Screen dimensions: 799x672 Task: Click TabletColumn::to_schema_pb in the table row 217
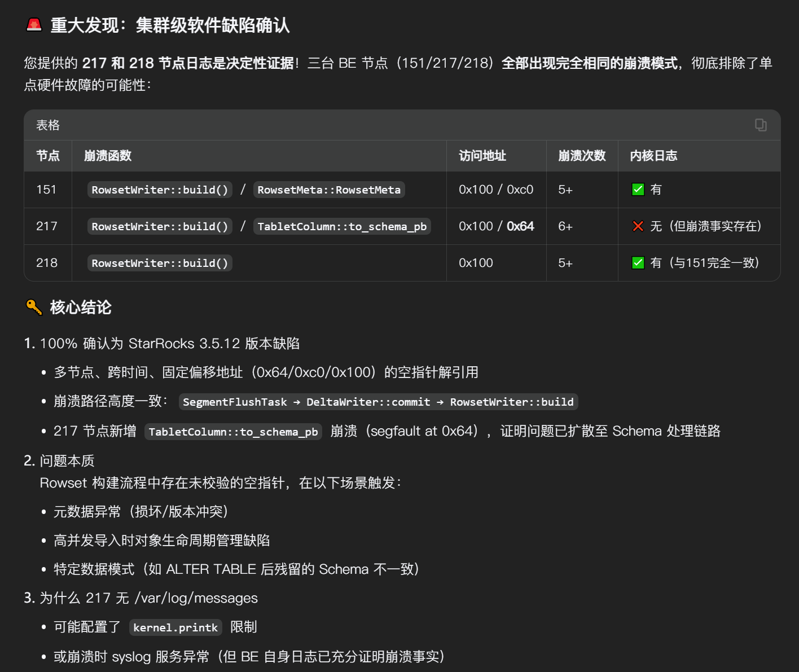pos(342,227)
